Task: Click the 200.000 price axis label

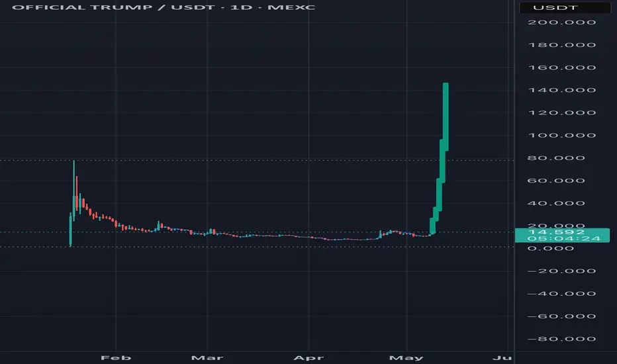Action: [x=561, y=23]
